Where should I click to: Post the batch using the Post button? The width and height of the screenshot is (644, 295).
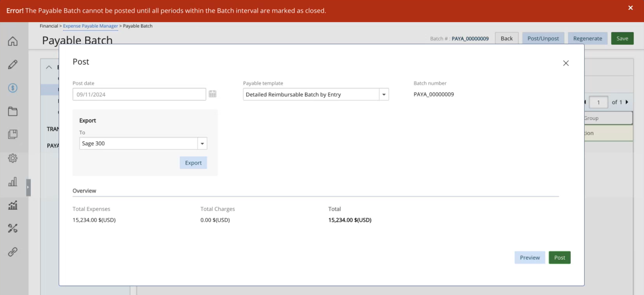tap(559, 257)
